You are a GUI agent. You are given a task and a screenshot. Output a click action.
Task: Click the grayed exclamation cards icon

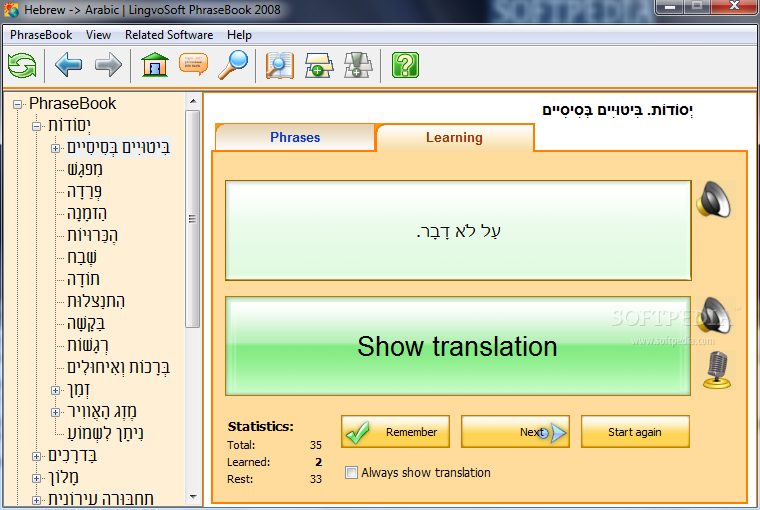click(358, 65)
